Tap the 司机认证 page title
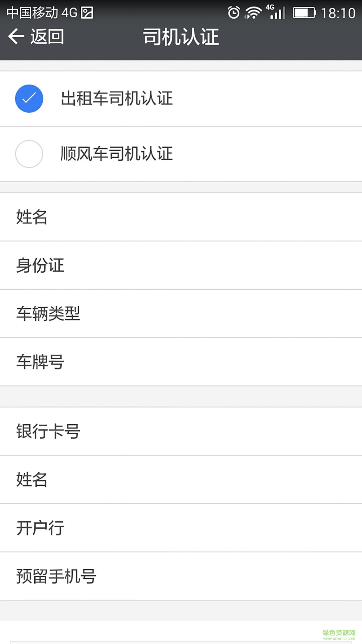Image resolution: width=362 pixels, height=644 pixels. point(181,37)
